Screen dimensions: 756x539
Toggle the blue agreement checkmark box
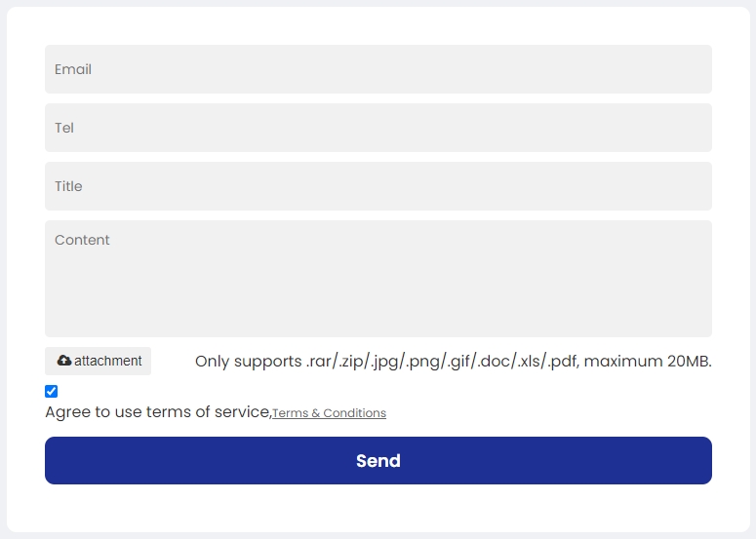tap(51, 391)
